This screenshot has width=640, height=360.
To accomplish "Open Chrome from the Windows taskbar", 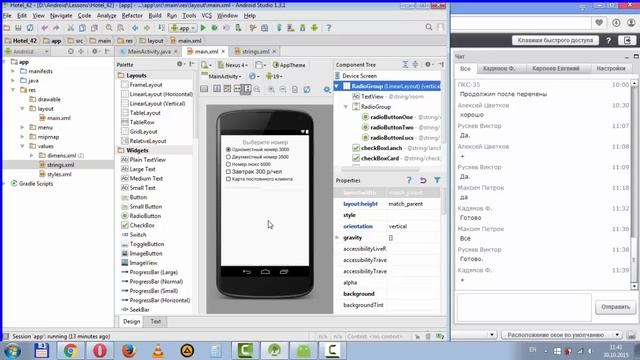I will click(70, 351).
